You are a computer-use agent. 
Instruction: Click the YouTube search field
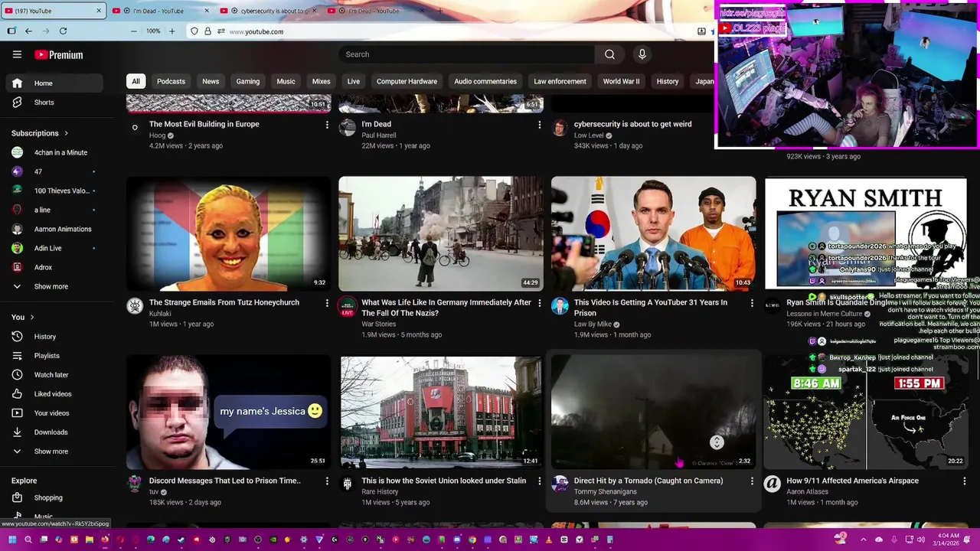click(467, 54)
